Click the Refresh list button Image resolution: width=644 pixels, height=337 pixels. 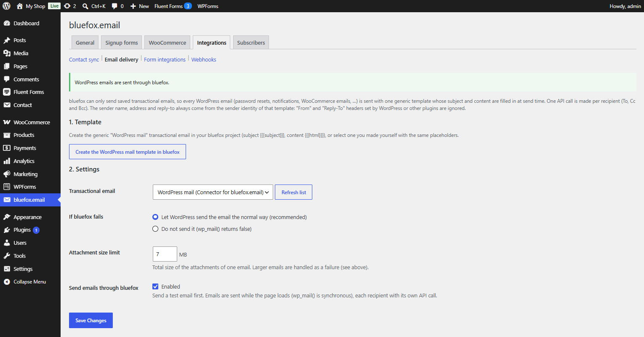293,192
